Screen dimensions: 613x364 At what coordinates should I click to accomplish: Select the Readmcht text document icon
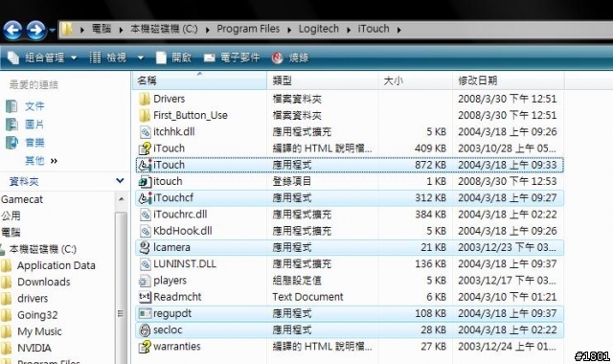click(x=145, y=297)
